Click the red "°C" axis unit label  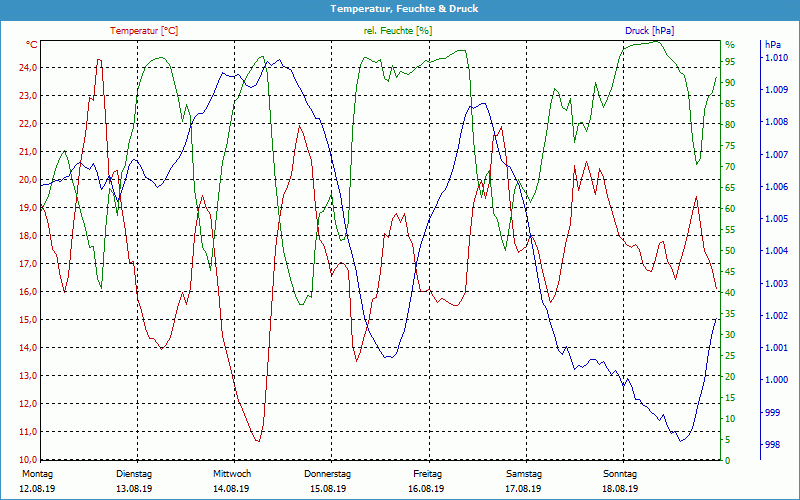pos(31,45)
